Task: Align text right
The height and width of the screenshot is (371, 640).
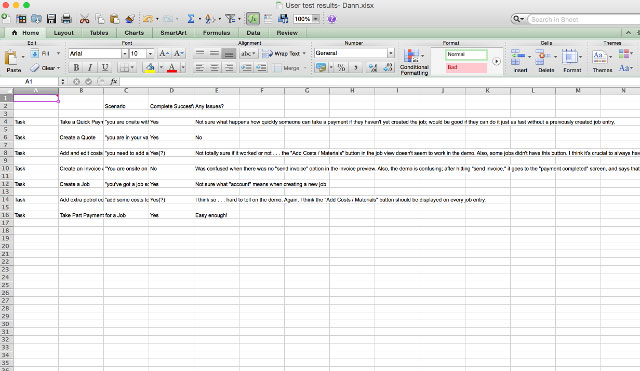Action: [x=229, y=68]
